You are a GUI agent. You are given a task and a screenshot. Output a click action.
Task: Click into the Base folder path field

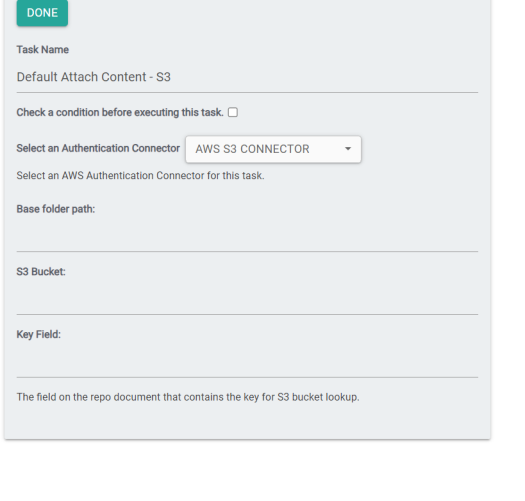pyautogui.click(x=247, y=236)
